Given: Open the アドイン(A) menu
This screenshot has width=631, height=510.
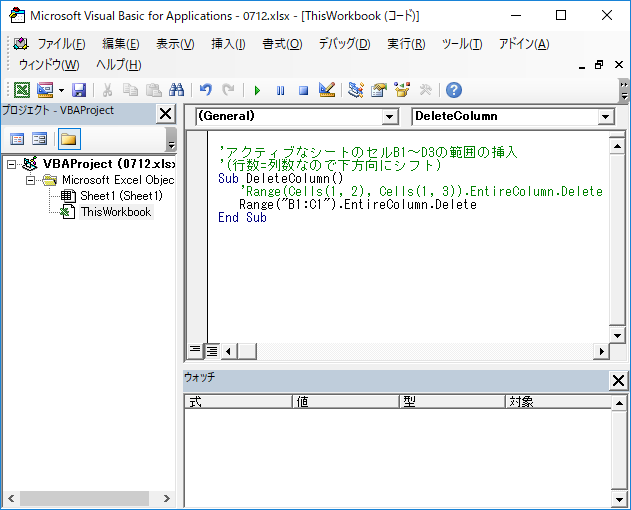Looking at the screenshot, I should [x=524, y=43].
